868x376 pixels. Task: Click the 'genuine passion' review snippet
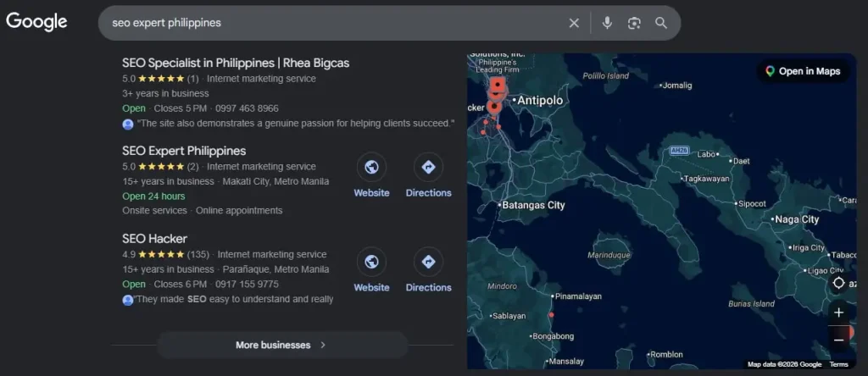point(296,124)
